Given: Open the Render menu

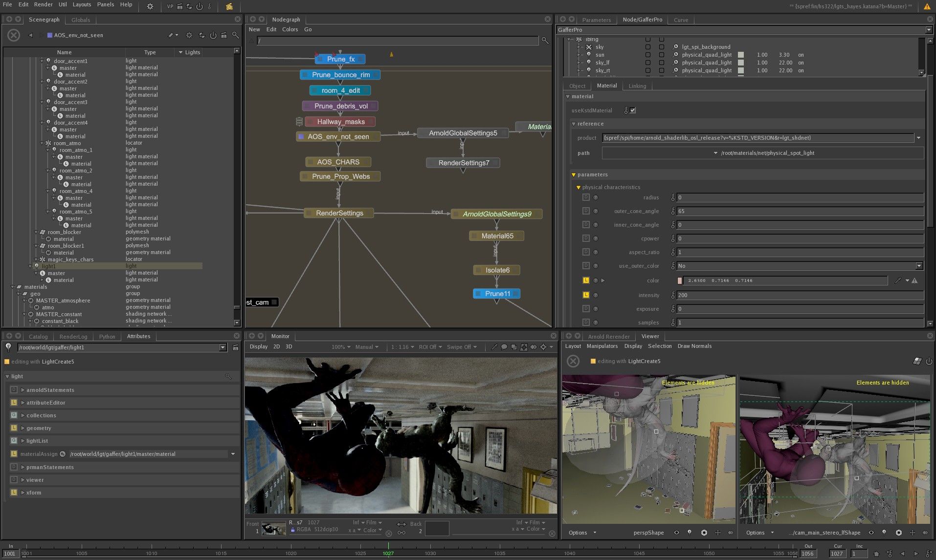Looking at the screenshot, I should click(x=43, y=4).
